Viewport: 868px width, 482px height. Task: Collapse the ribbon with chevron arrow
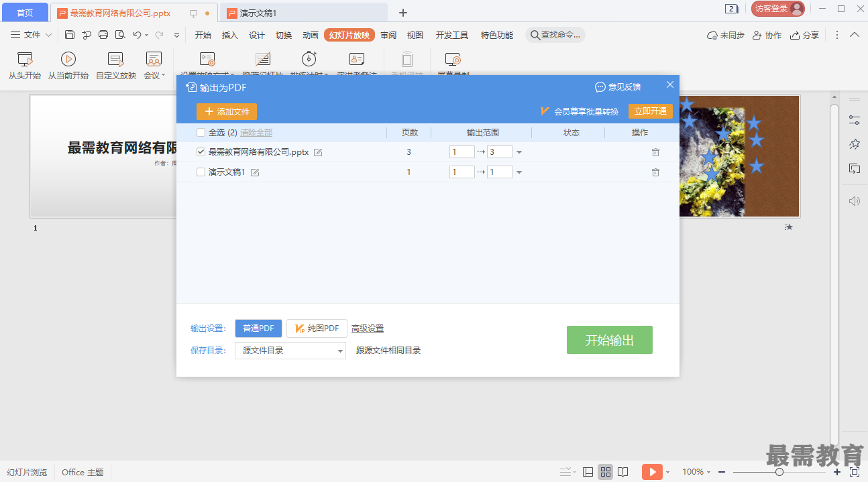[854, 35]
